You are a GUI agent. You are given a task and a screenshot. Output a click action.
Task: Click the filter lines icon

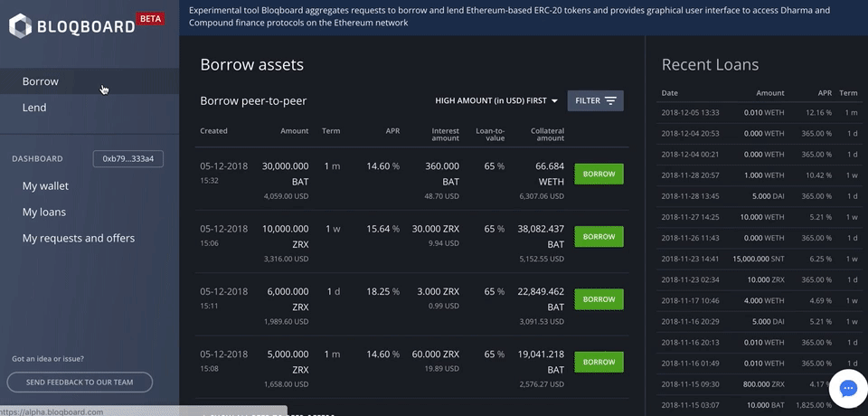click(x=611, y=100)
